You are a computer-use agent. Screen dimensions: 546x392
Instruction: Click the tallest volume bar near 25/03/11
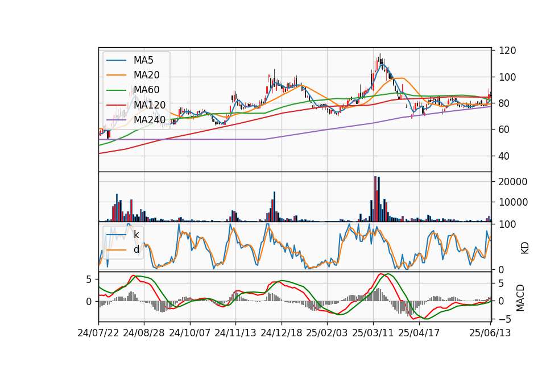pyautogui.click(x=375, y=199)
